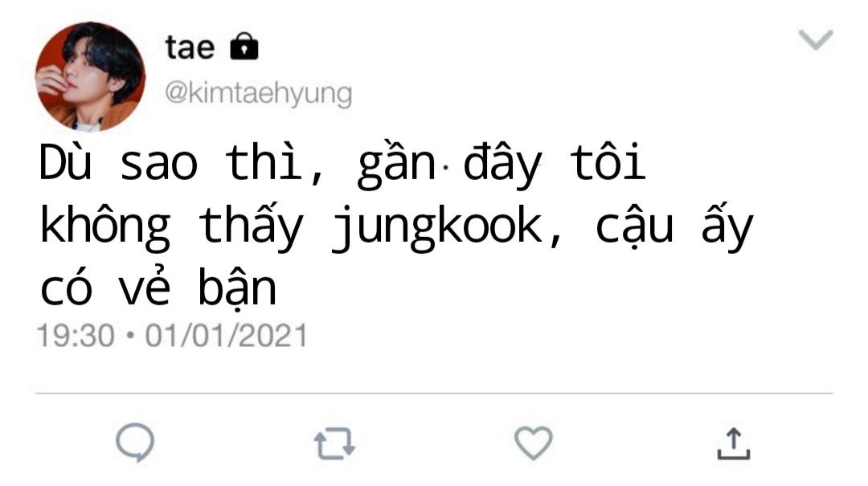Click the 19:30 timestamp
This screenshot has width=868, height=486.
pyautogui.click(x=76, y=336)
